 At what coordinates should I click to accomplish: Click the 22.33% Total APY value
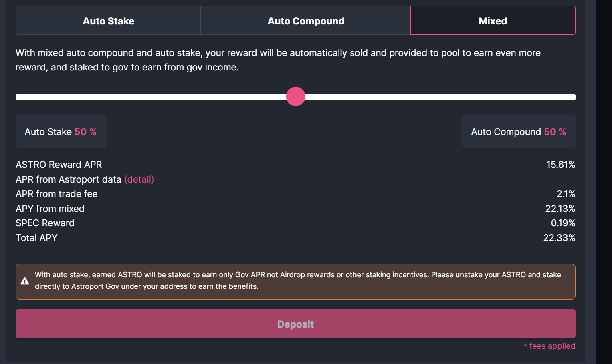pyautogui.click(x=559, y=238)
